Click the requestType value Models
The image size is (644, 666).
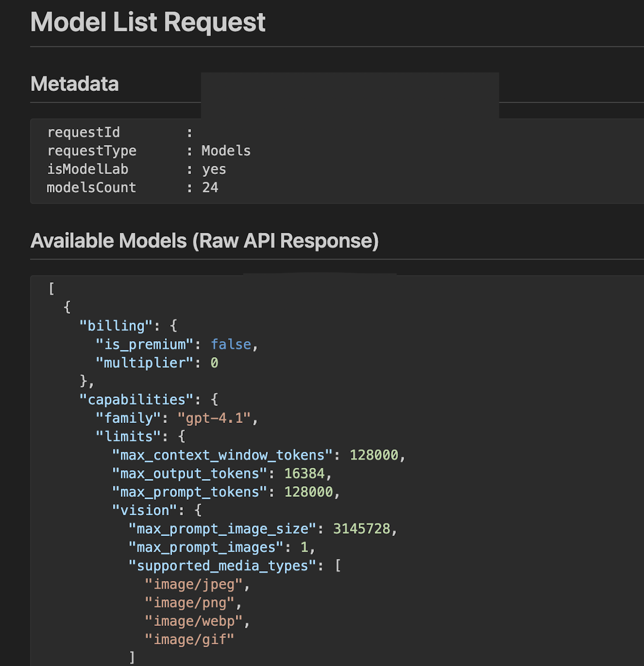tap(226, 151)
